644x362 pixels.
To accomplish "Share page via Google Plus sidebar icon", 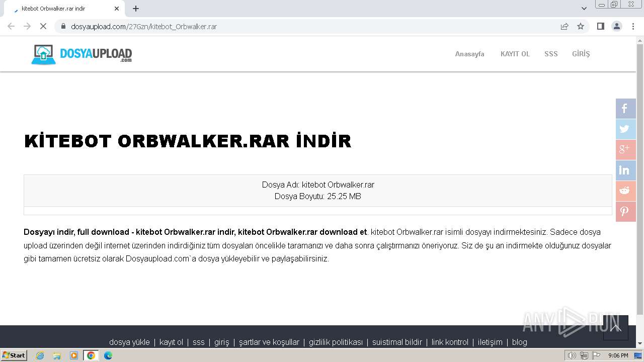I will click(625, 150).
